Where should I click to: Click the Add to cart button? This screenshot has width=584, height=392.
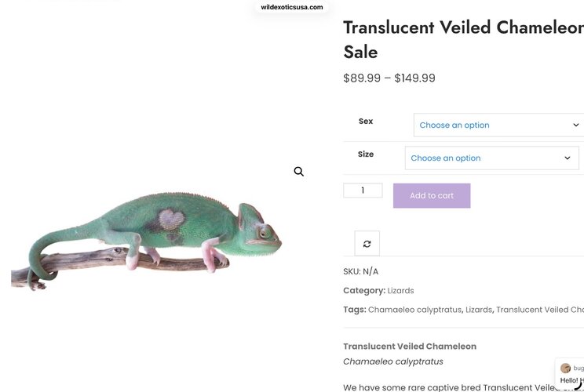pos(432,196)
